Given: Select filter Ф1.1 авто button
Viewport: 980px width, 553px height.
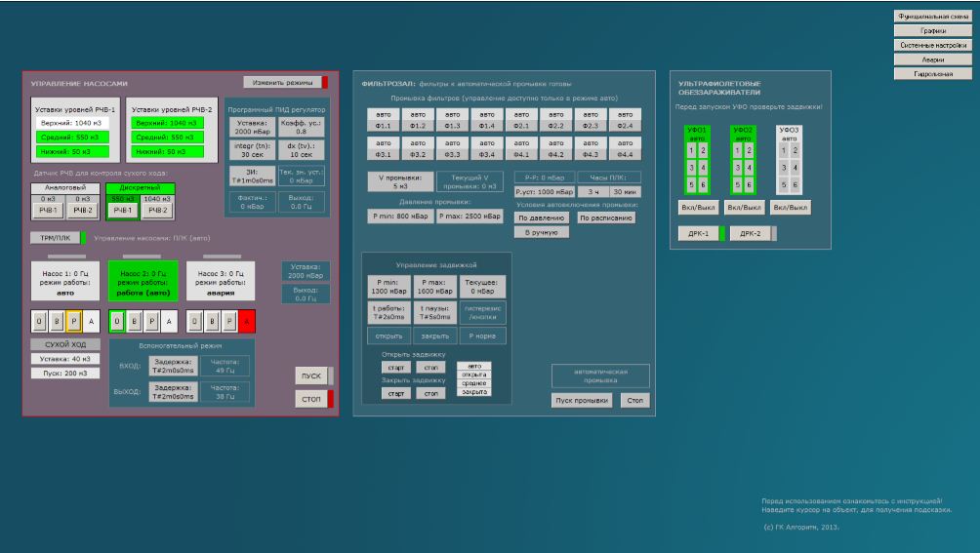Looking at the screenshot, I should (x=384, y=120).
